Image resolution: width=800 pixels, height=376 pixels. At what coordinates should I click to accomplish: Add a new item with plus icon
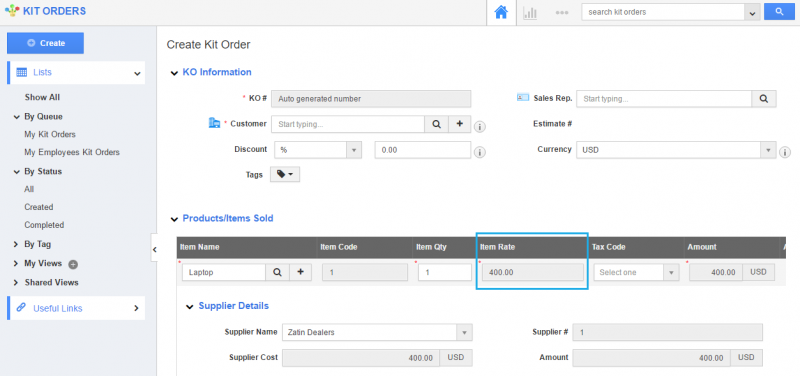click(x=301, y=272)
